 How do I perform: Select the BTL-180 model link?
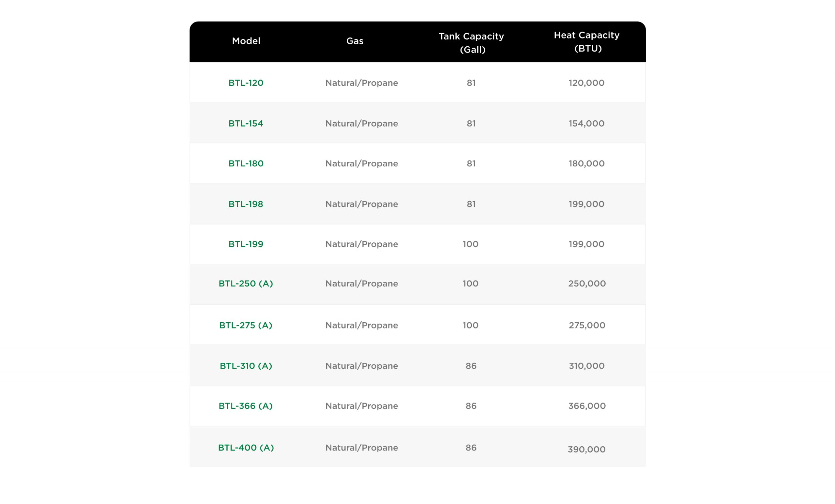[246, 164]
